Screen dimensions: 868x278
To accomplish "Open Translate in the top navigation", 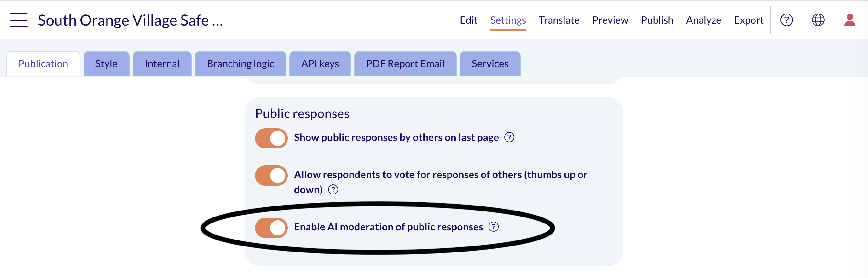I will 559,20.
